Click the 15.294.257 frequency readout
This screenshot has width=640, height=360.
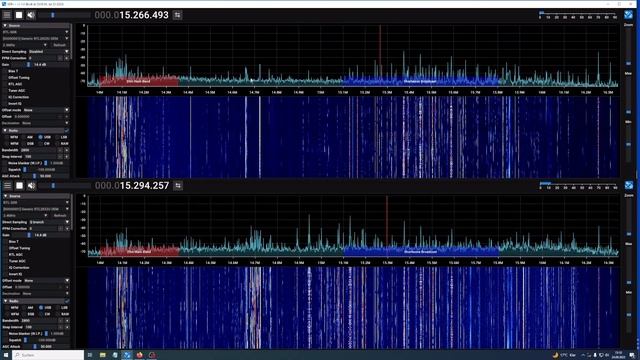(132, 186)
